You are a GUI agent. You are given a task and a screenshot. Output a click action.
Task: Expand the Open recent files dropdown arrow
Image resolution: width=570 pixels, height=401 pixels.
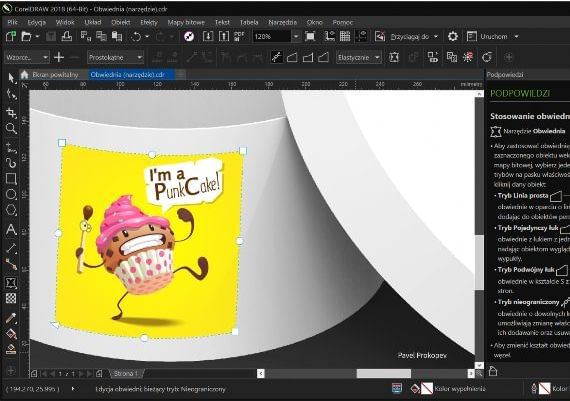pos(37,36)
